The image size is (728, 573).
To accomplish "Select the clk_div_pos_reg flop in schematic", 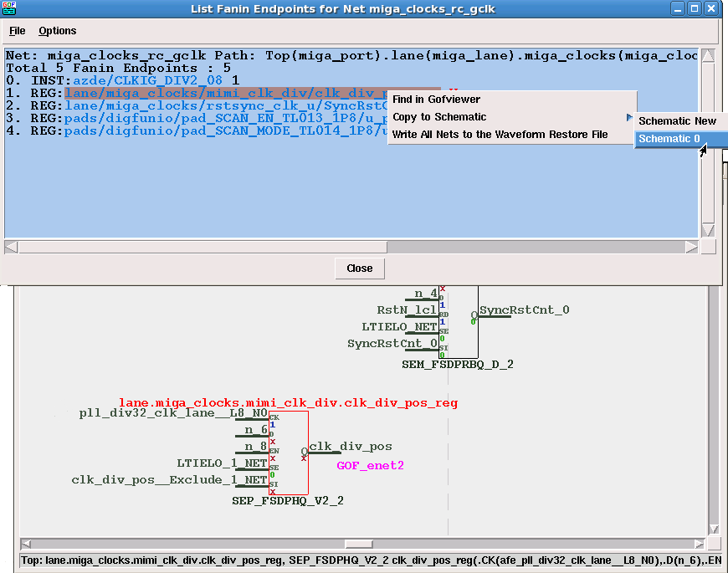I will pos(288,452).
